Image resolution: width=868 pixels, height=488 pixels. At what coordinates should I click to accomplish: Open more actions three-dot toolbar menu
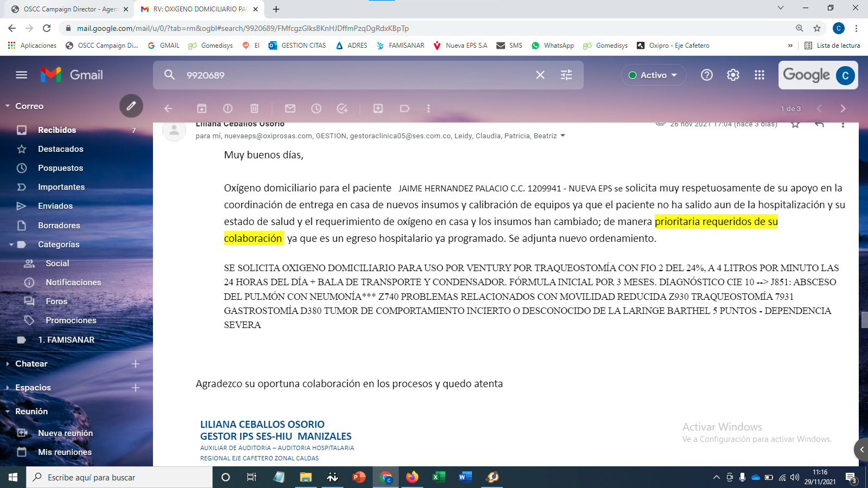(429, 108)
